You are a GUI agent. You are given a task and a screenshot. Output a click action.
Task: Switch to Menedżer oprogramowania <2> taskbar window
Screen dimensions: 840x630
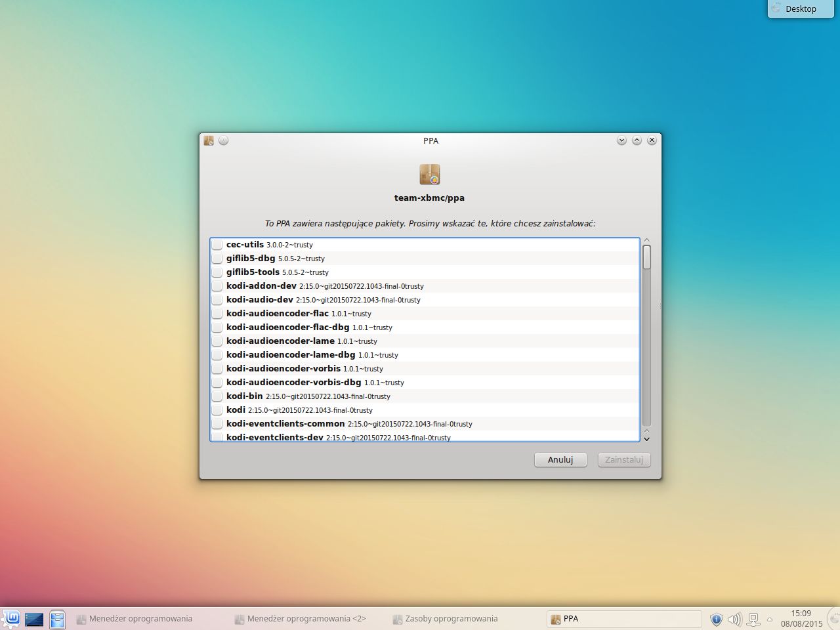[301, 619]
